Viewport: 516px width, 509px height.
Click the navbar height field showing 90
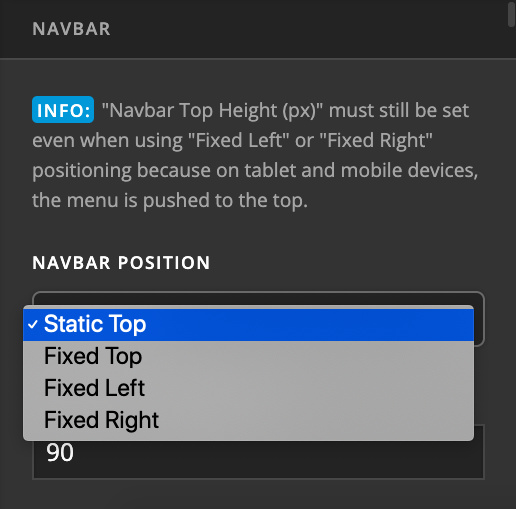[258, 459]
